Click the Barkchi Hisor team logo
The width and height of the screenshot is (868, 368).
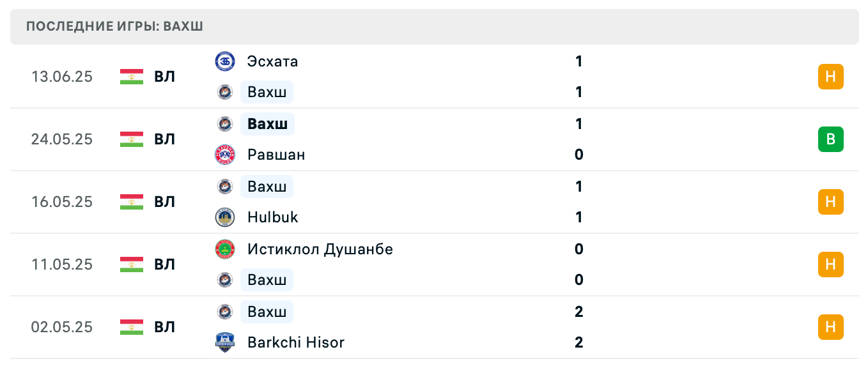tap(225, 342)
